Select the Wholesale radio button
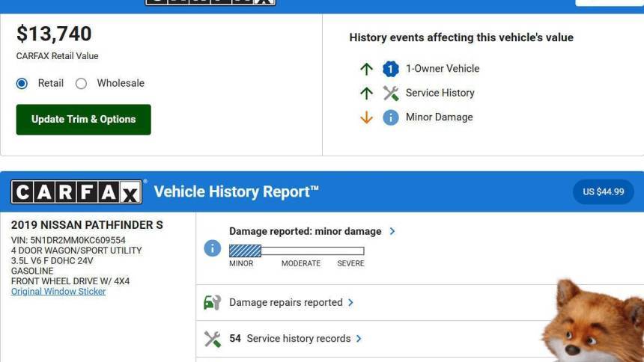 point(81,83)
